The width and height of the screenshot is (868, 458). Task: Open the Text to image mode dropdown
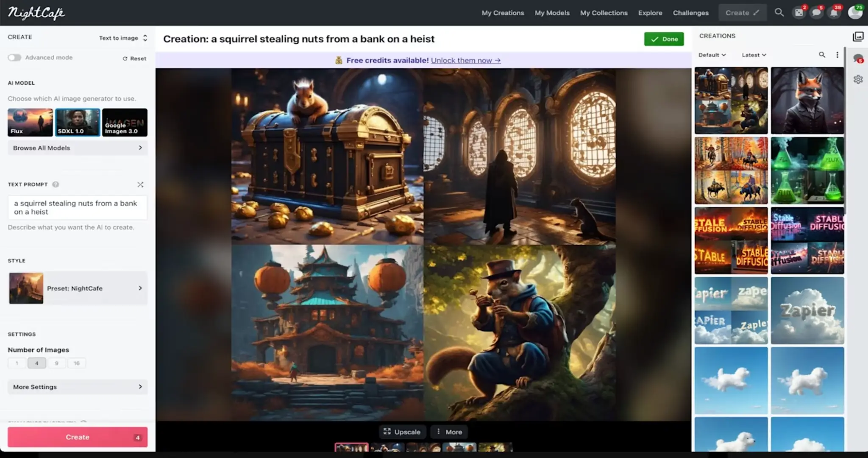123,38
